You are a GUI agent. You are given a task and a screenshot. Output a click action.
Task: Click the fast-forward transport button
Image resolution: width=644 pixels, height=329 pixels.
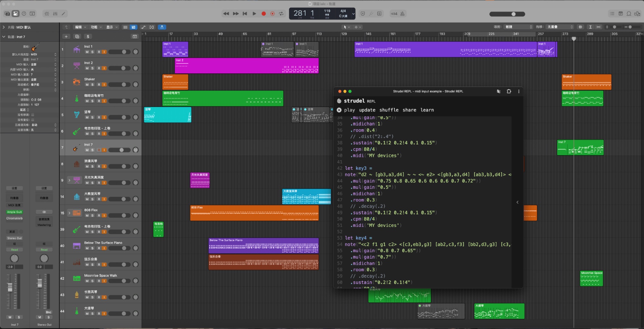pos(236,14)
